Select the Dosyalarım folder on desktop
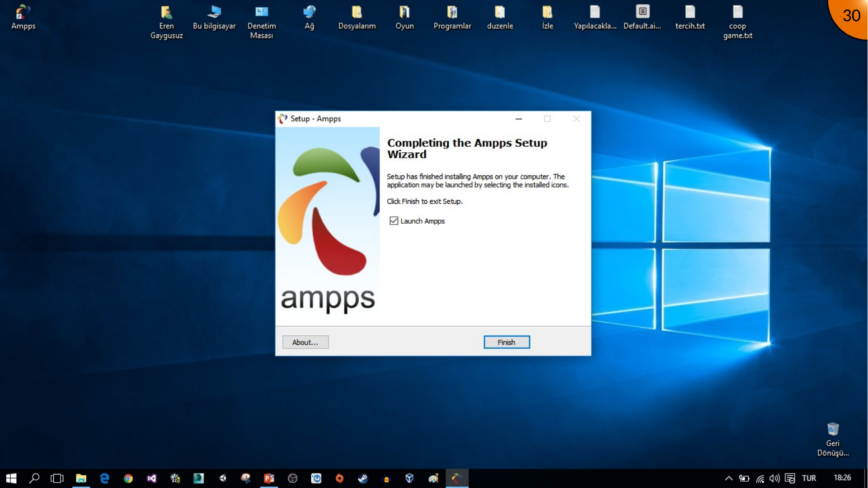 [357, 18]
